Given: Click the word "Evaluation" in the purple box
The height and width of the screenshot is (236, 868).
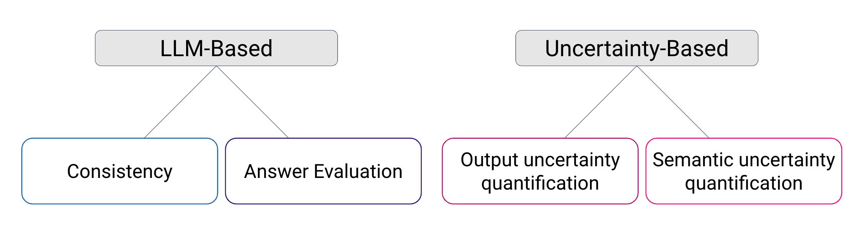Looking at the screenshot, I should [x=358, y=172].
